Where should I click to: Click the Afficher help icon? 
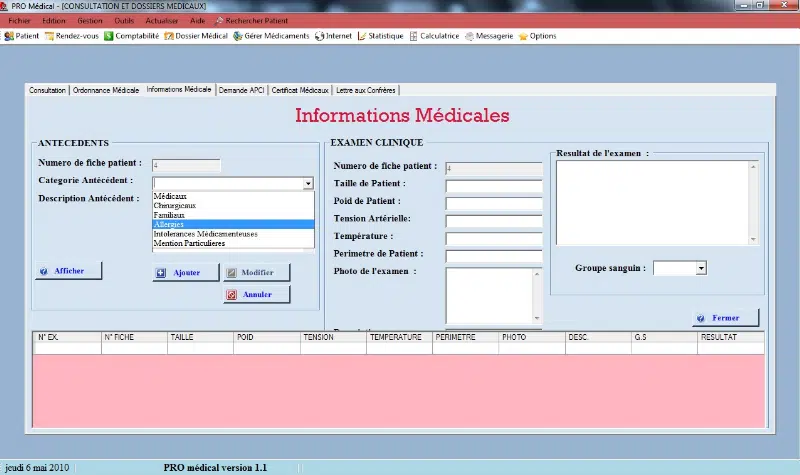[x=44, y=271]
